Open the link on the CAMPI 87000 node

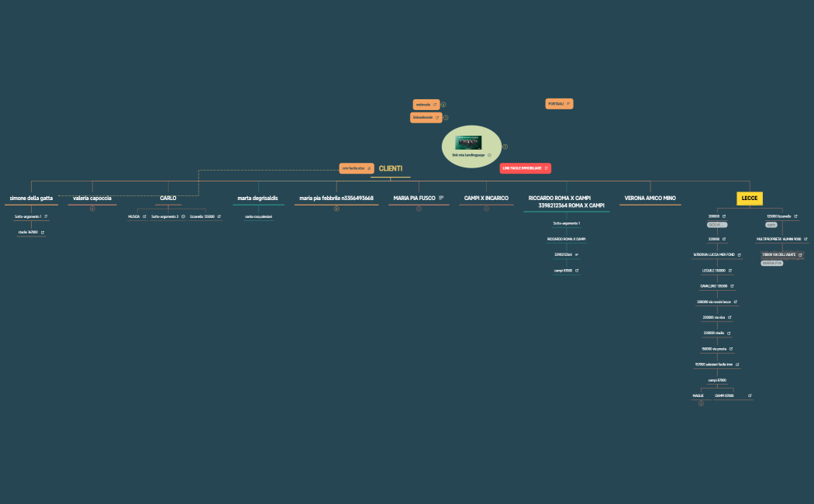click(x=750, y=395)
